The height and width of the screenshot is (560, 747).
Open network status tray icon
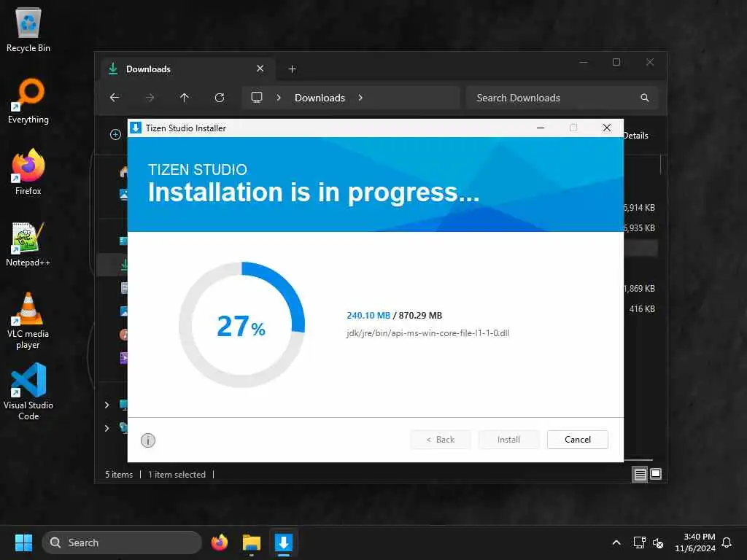pyautogui.click(x=639, y=542)
